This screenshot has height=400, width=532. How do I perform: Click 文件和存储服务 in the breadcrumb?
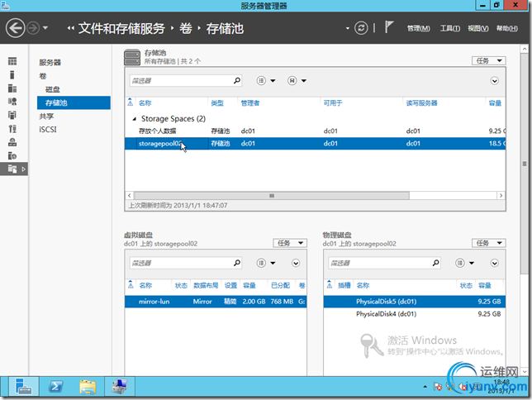click(x=121, y=28)
